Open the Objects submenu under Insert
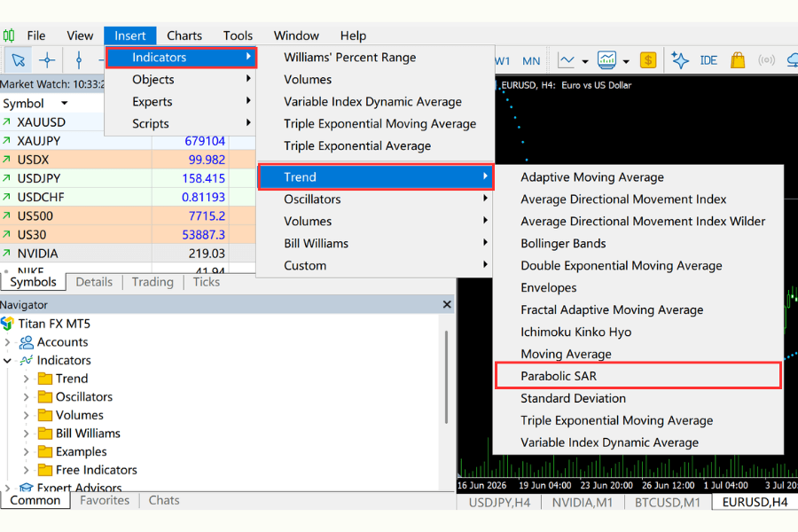 point(180,80)
